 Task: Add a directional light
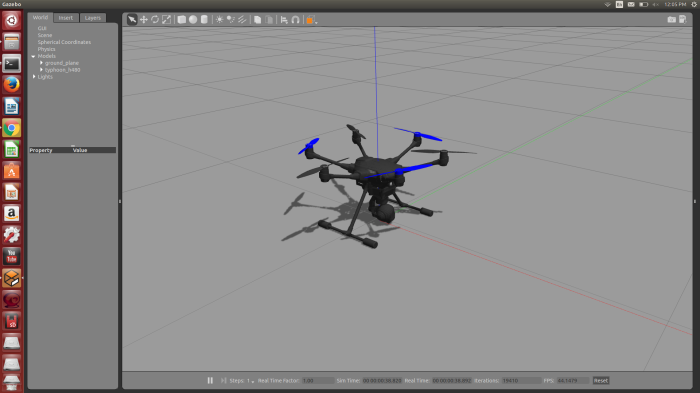click(x=242, y=20)
